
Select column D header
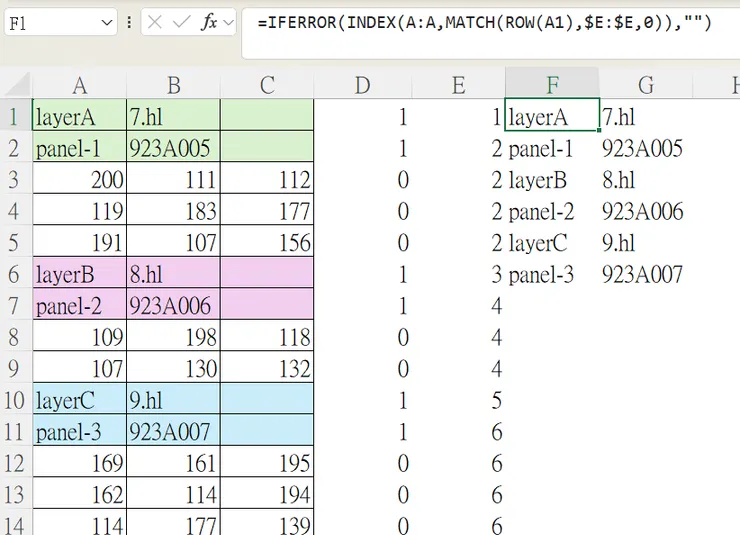click(x=362, y=85)
